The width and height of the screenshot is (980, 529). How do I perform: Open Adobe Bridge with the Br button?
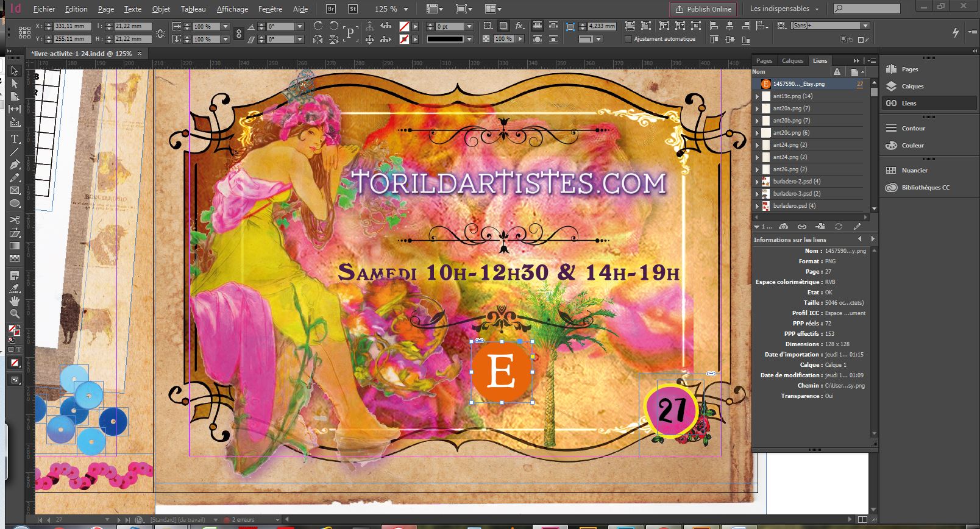(331, 9)
